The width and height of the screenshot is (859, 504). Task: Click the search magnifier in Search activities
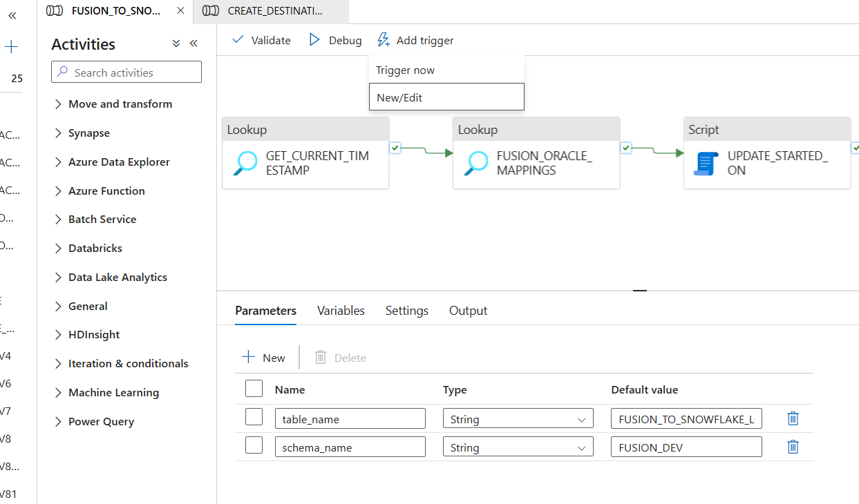[62, 72]
